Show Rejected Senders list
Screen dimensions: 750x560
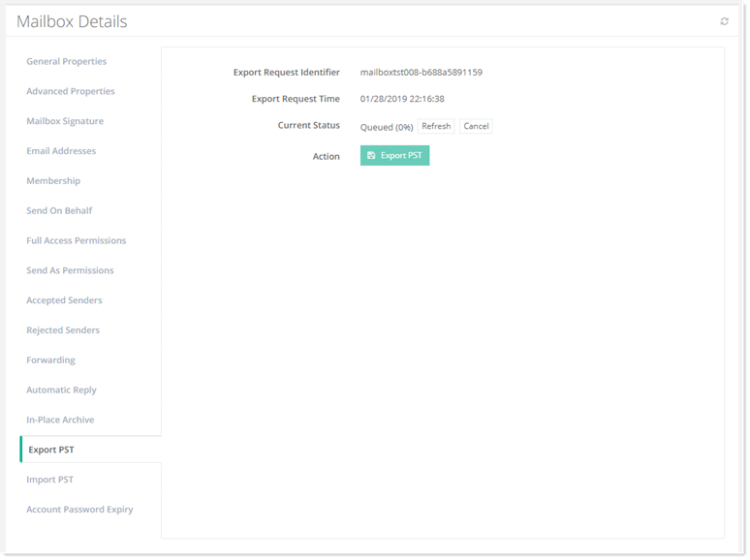[x=63, y=331]
